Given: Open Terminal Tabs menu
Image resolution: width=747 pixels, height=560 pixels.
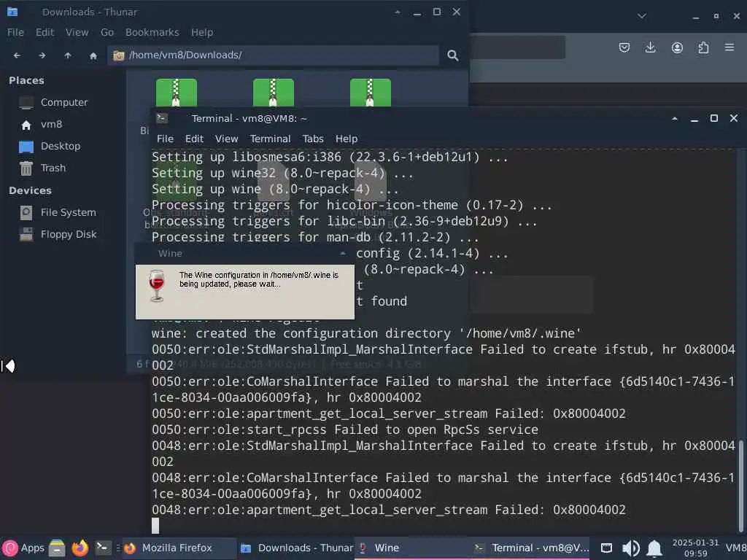Looking at the screenshot, I should (313, 139).
